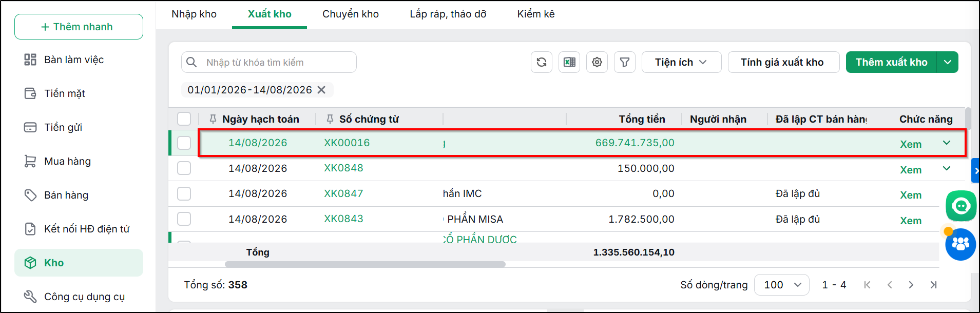Open the green chat support icon
This screenshot has width=980, height=313.
coord(961,206)
